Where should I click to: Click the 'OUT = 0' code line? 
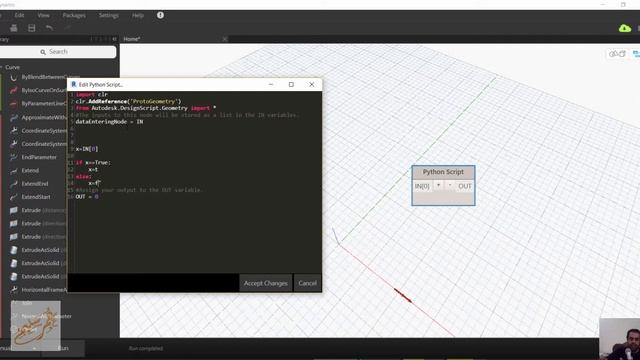click(87, 197)
